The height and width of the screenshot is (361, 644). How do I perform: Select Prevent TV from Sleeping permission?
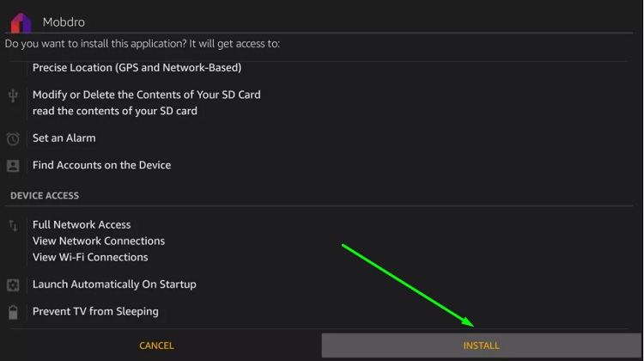click(95, 312)
